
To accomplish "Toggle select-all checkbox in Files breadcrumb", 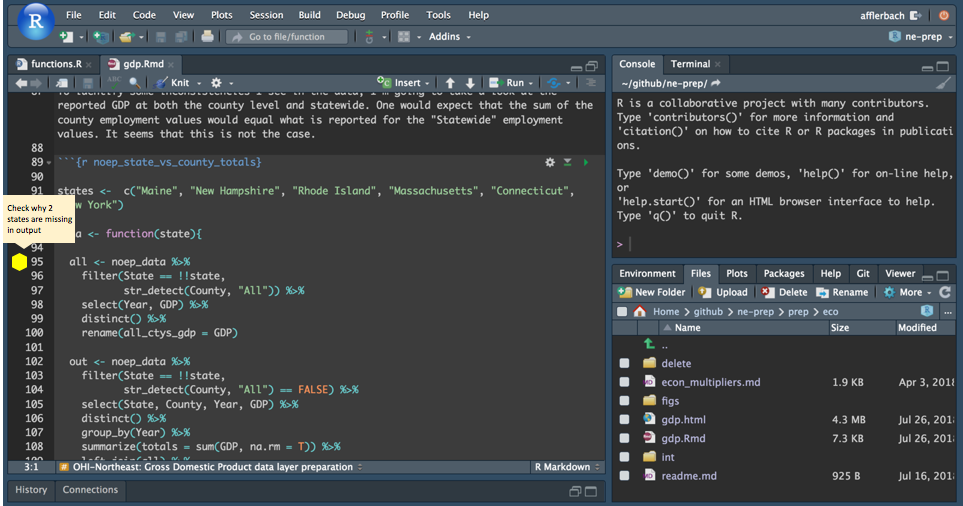I will pos(622,311).
